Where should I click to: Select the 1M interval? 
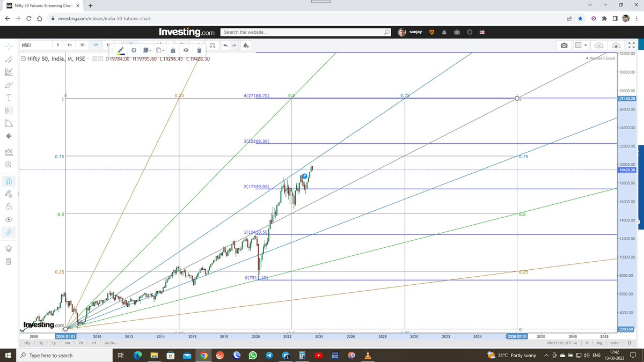click(x=96, y=46)
